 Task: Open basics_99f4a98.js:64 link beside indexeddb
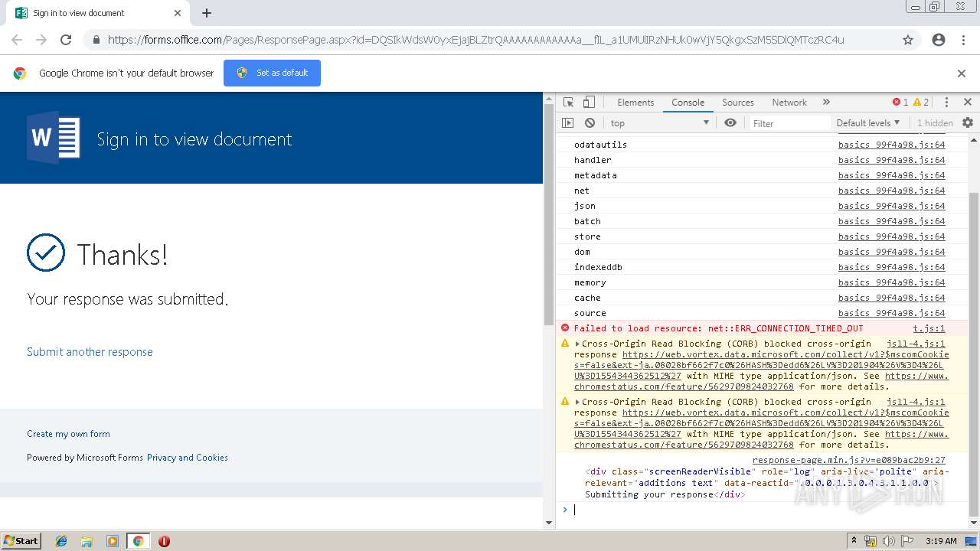click(891, 267)
